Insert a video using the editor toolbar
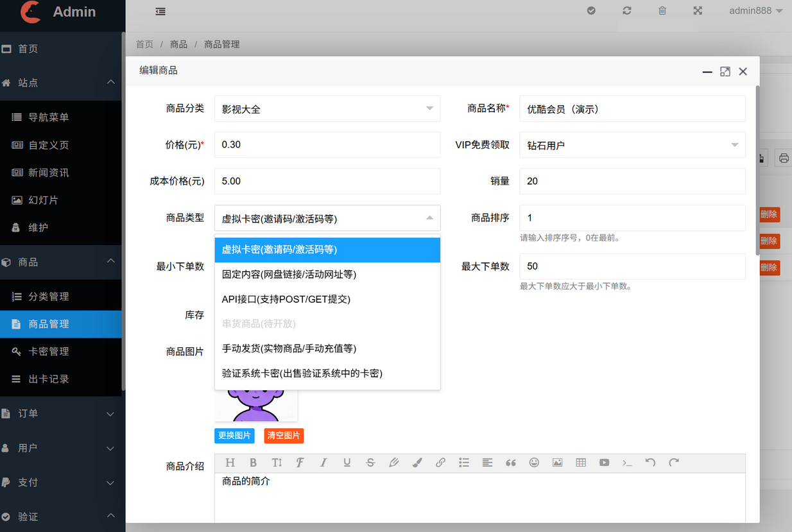792x532 pixels. (604, 462)
